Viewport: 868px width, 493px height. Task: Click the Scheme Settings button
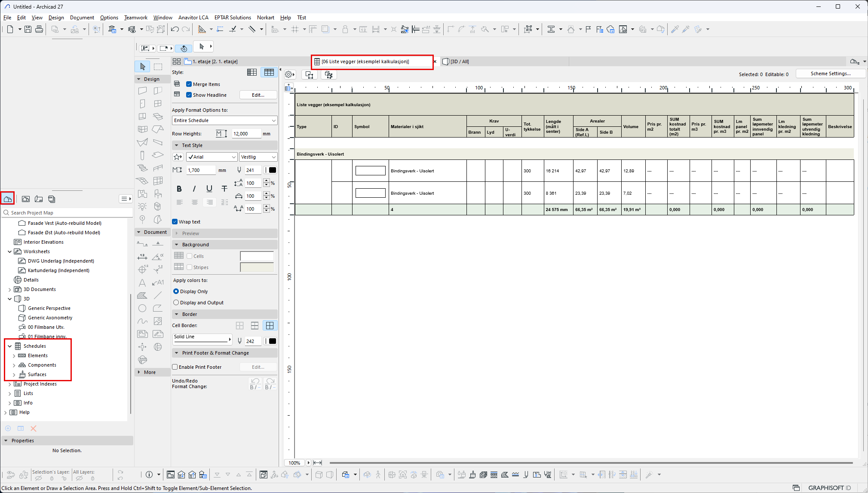click(x=830, y=73)
